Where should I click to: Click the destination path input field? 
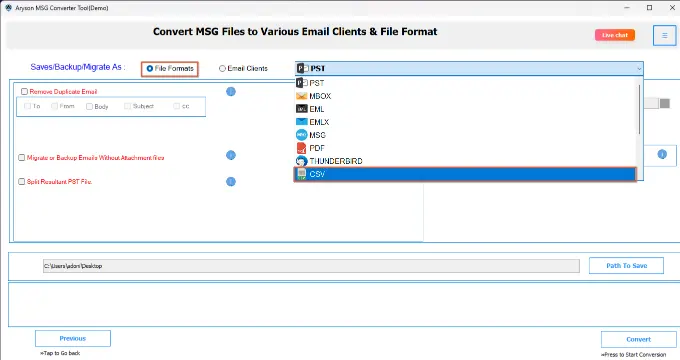point(311,266)
